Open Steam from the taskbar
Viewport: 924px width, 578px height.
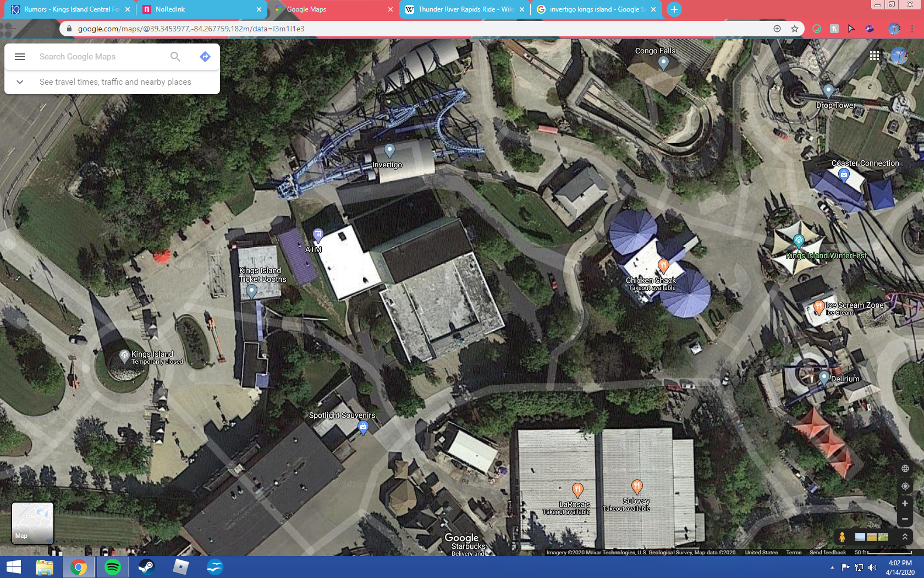tap(147, 567)
